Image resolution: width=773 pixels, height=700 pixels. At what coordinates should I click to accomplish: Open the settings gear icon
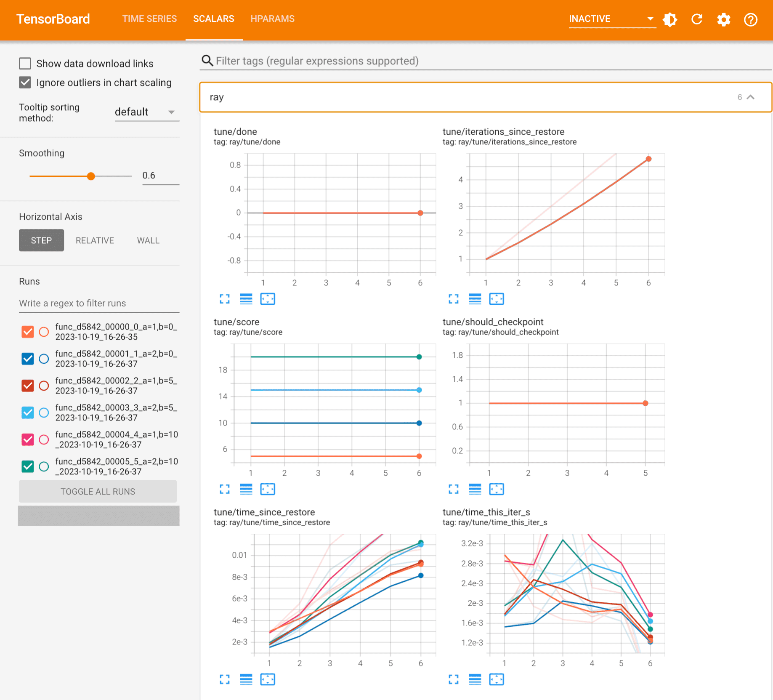click(x=724, y=19)
